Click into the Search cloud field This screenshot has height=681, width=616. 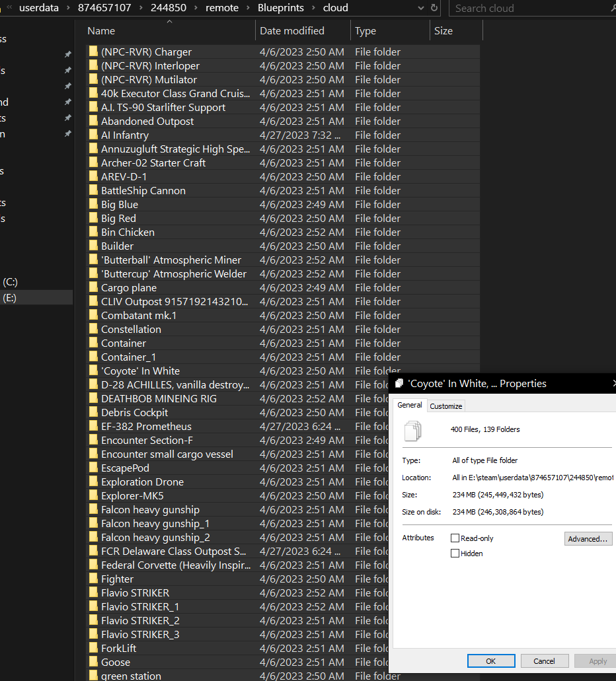[x=529, y=8]
